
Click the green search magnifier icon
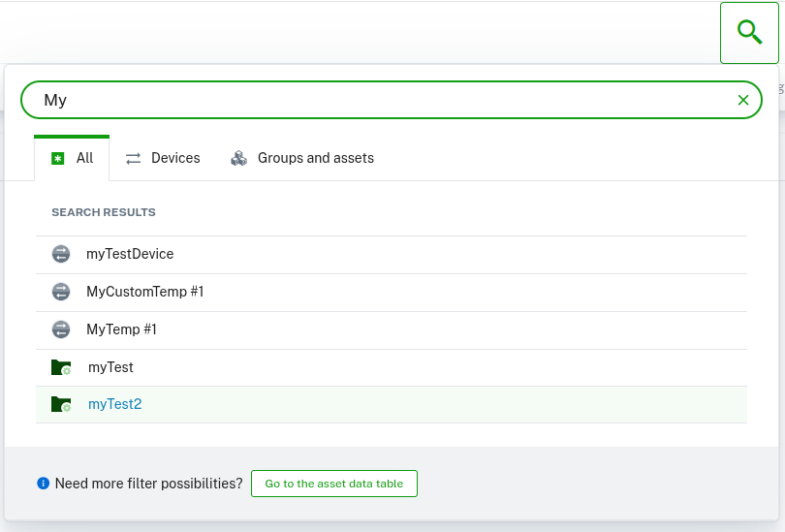pos(749,33)
